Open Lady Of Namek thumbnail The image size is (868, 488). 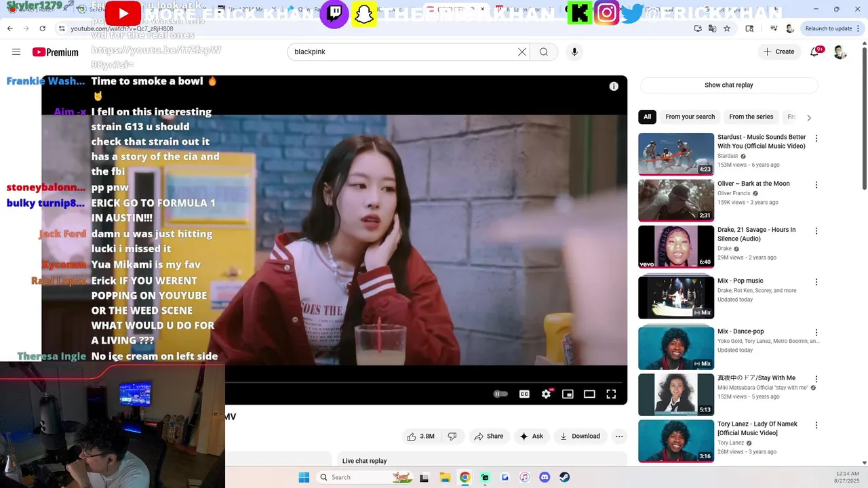[x=676, y=441]
